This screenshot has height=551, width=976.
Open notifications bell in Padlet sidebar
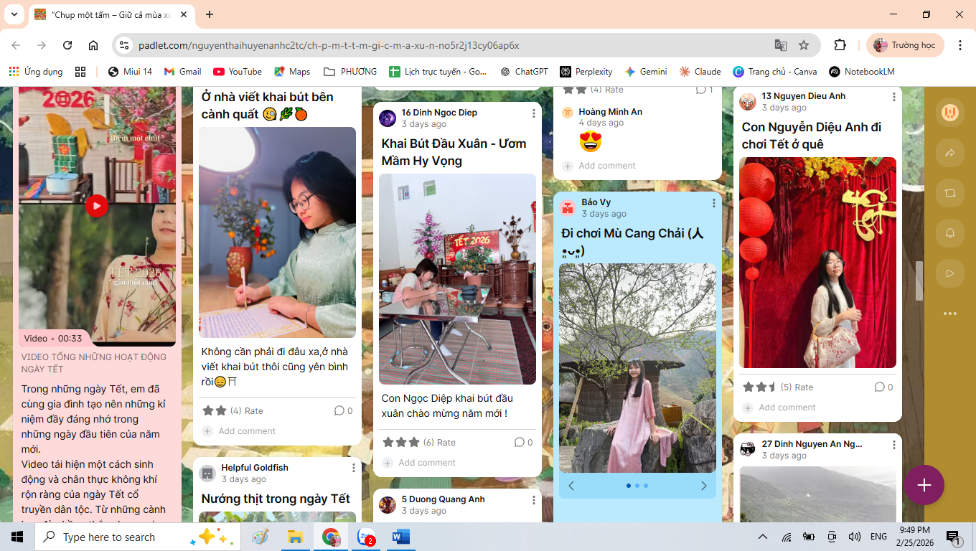pyautogui.click(x=949, y=233)
